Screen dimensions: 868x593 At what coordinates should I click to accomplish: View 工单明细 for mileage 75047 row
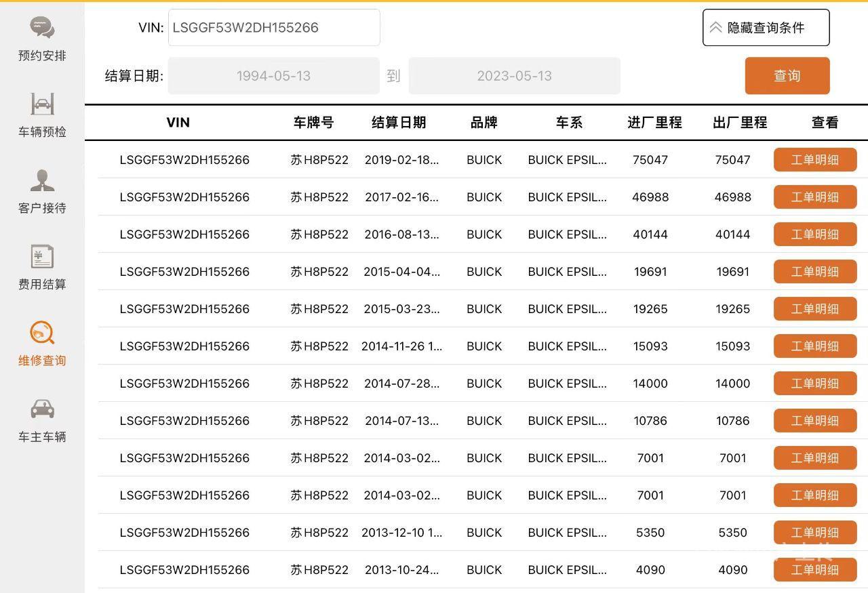[x=815, y=160]
